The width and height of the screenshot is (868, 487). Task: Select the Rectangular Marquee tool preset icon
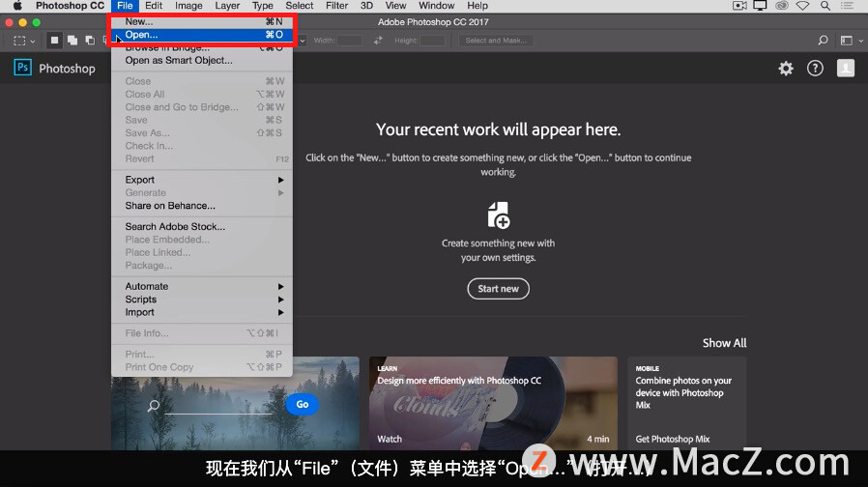[x=20, y=41]
